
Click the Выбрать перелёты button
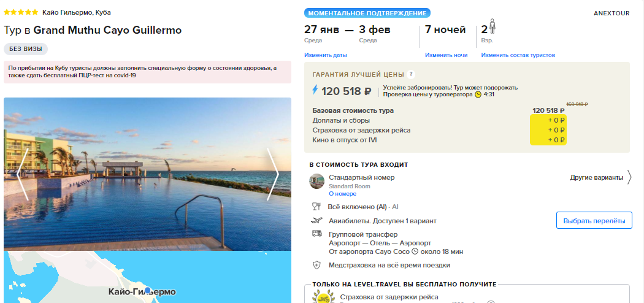(594, 220)
